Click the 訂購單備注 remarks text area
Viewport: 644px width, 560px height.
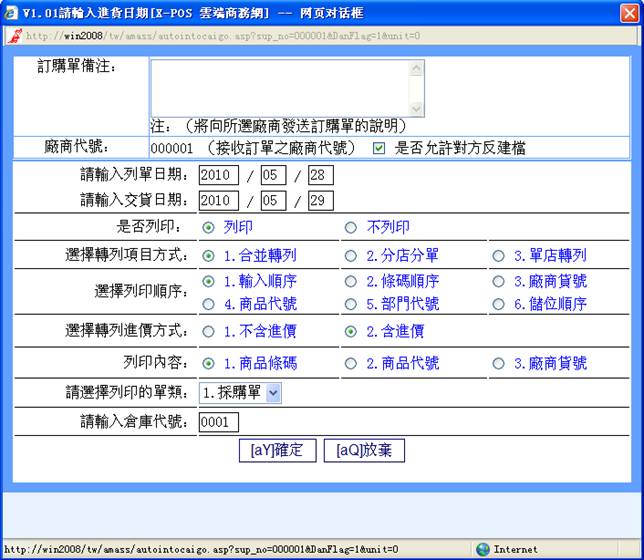click(287, 87)
